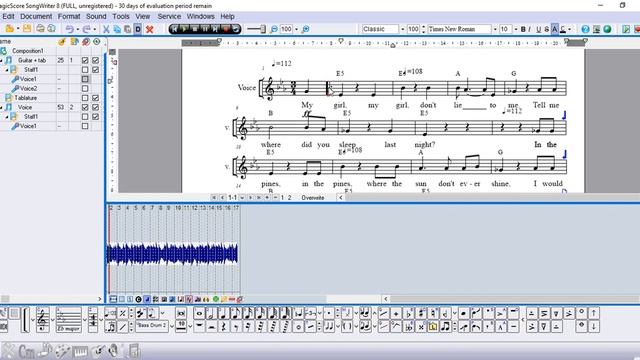Viewport: 640px width, 360px height.
Task: Click the natural accidental icon
Action: coord(434,313)
